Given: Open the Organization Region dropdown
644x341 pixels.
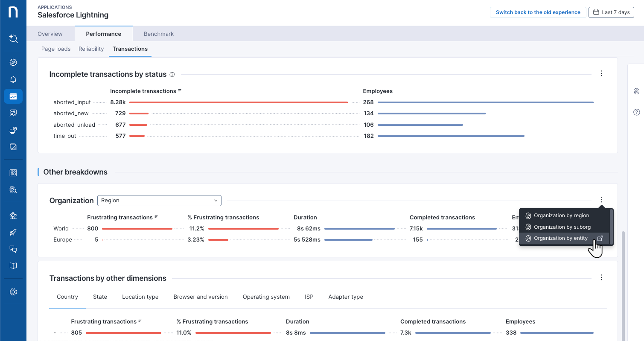Looking at the screenshot, I should (x=159, y=201).
